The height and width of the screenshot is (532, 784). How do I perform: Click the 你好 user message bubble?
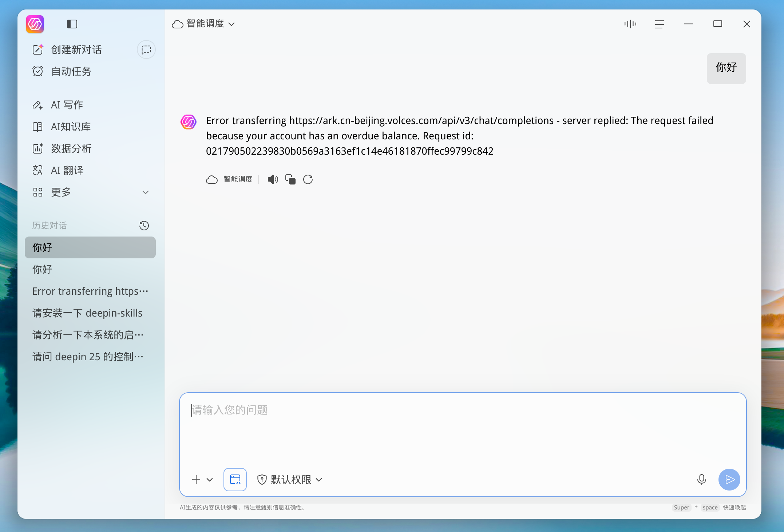(x=726, y=68)
